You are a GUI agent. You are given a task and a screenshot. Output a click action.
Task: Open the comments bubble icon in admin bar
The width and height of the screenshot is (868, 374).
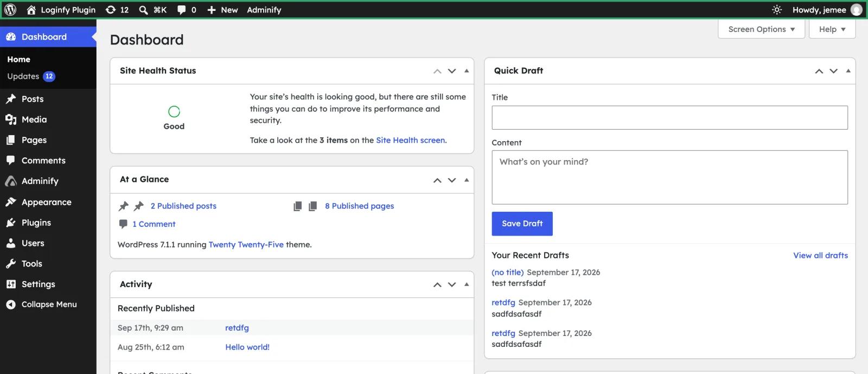(182, 10)
